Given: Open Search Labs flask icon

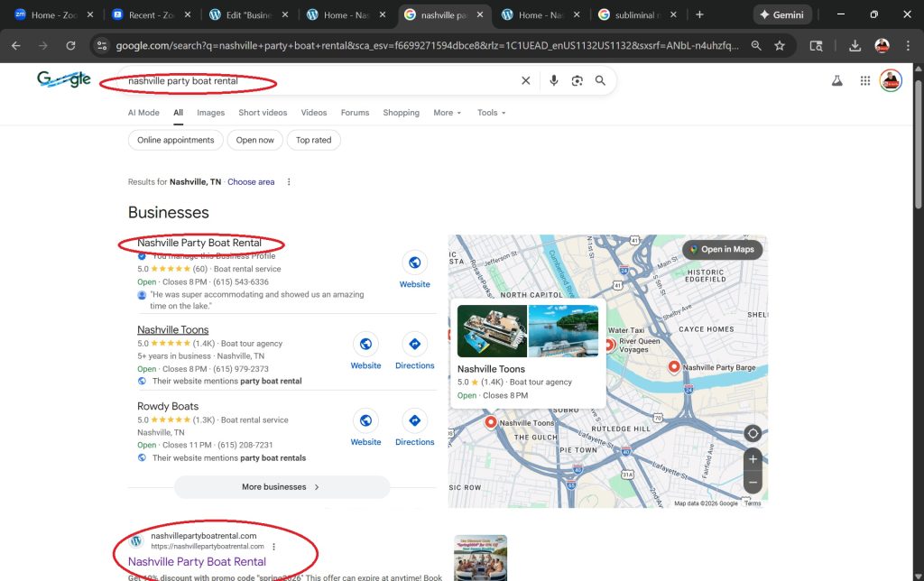Looking at the screenshot, I should [x=836, y=81].
